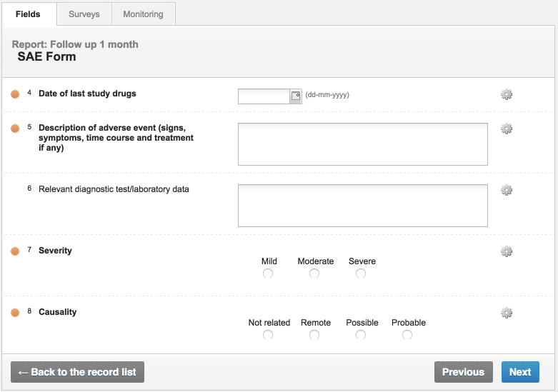Viewport: 558px width, 392px height.
Task: Click orange required marker next to Severity
Action: (15, 251)
